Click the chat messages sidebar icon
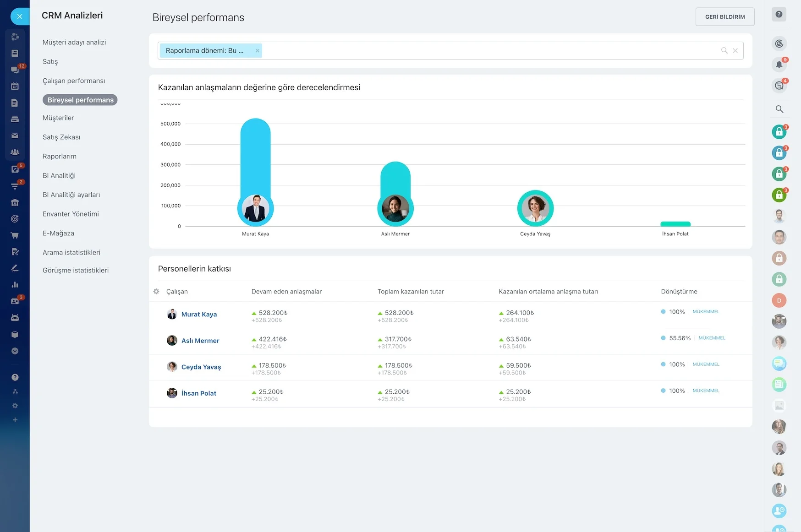Viewport: 801px width, 532px height. [15, 70]
